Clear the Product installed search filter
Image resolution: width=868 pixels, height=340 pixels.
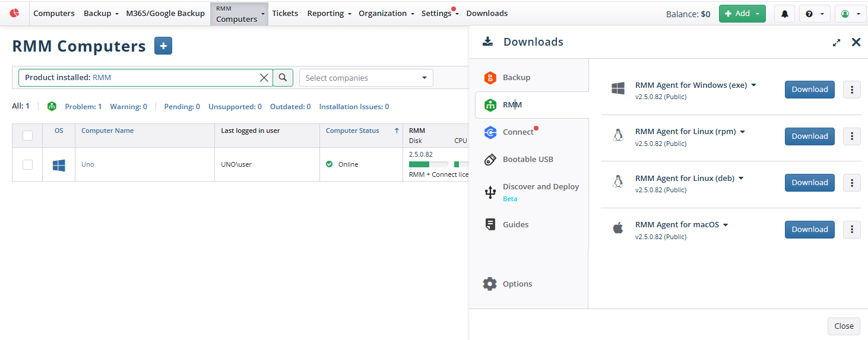coord(264,78)
